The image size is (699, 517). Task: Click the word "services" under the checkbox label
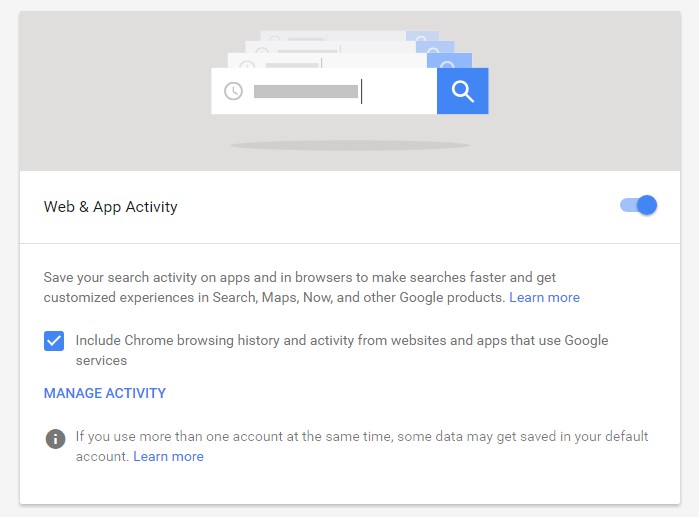[x=101, y=360]
